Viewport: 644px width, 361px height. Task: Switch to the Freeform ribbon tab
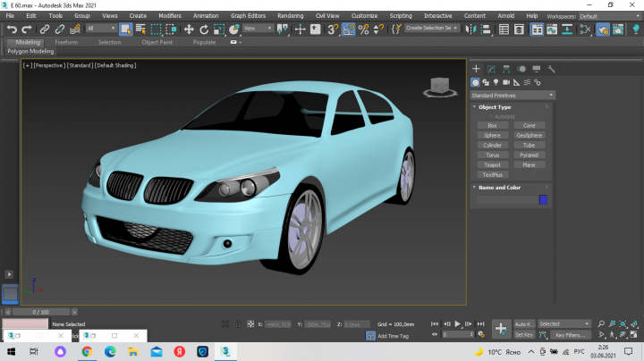[66, 42]
